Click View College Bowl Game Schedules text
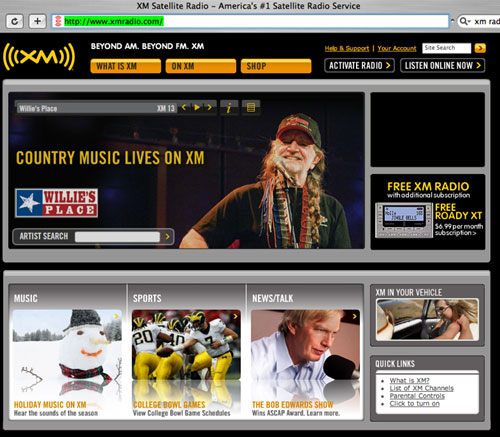This screenshot has height=437, width=500. coord(181,413)
